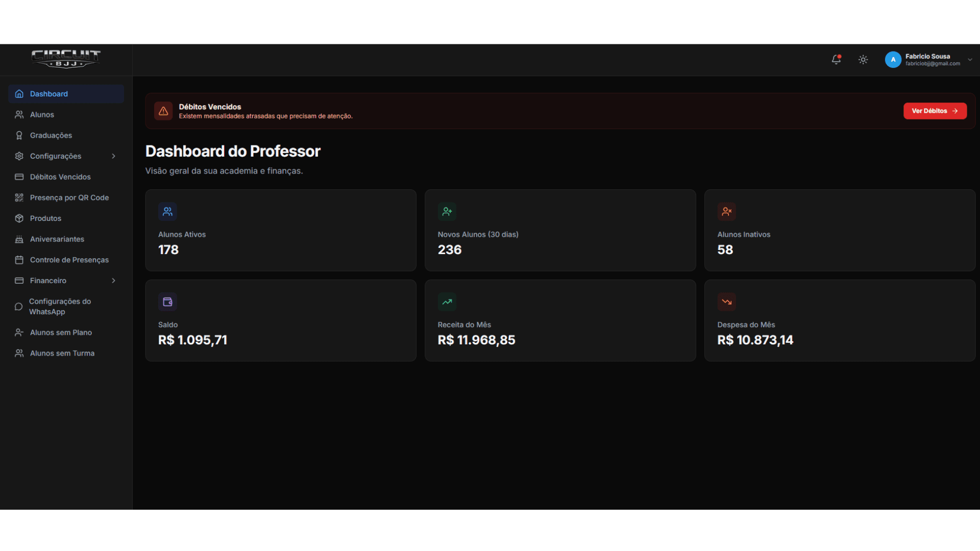Open the Fabricio Sousa profile dropdown
This screenshot has width=980, height=551.
point(929,60)
